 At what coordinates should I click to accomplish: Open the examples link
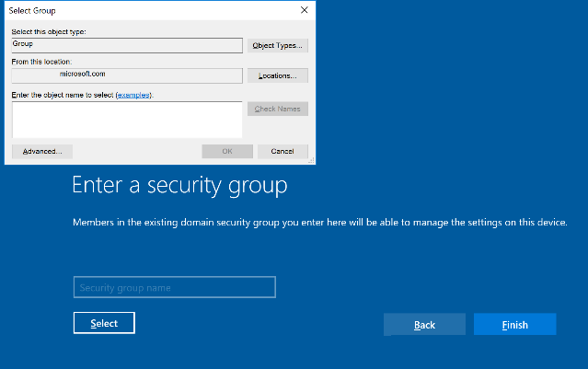pyautogui.click(x=133, y=95)
